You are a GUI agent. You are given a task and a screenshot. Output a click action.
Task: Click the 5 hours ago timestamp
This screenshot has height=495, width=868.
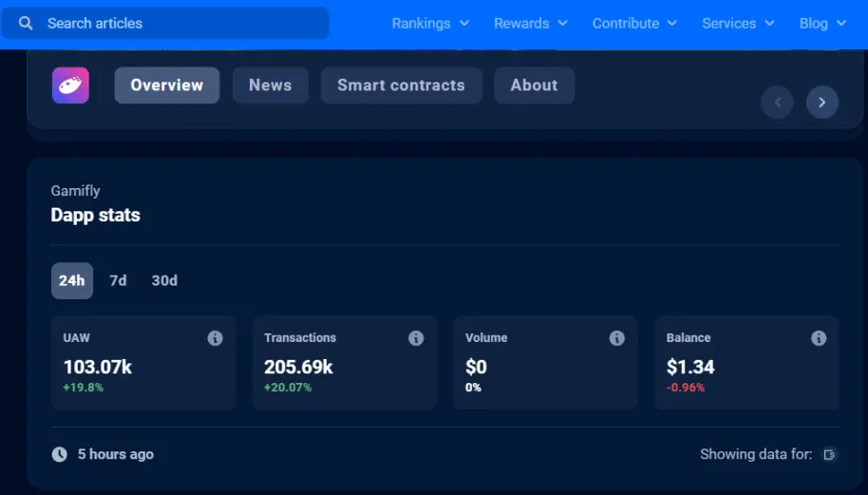click(x=116, y=454)
